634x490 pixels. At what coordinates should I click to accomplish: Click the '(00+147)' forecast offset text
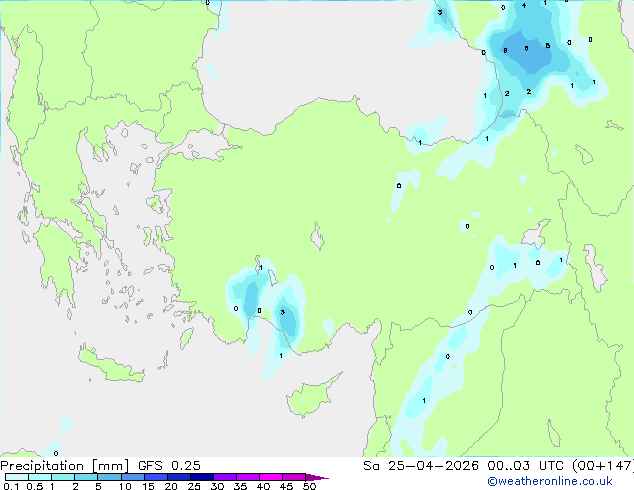point(603,466)
